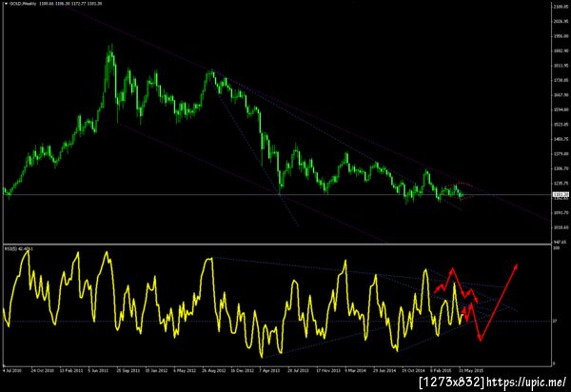Select the 19 Oct 2014 date label

[413, 370]
